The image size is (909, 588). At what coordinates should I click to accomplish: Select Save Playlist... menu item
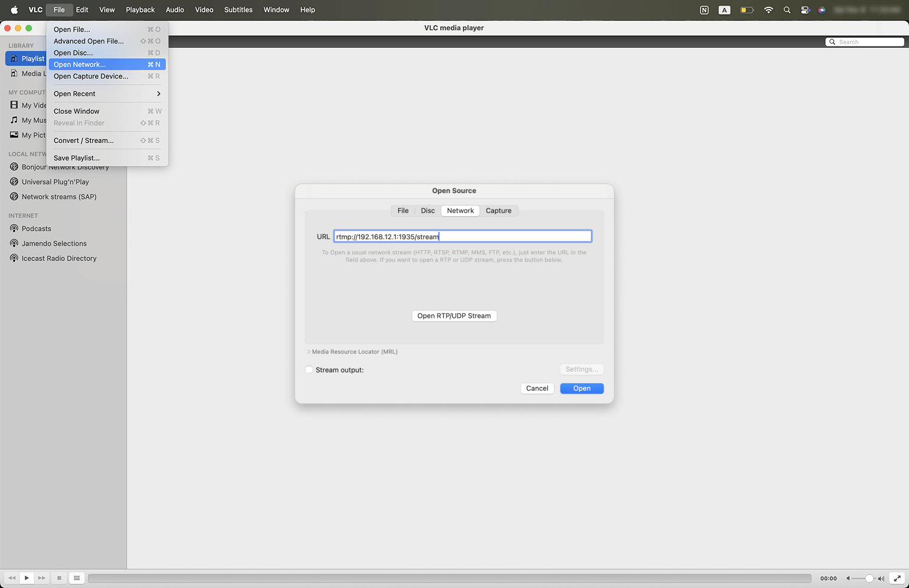pos(107,158)
